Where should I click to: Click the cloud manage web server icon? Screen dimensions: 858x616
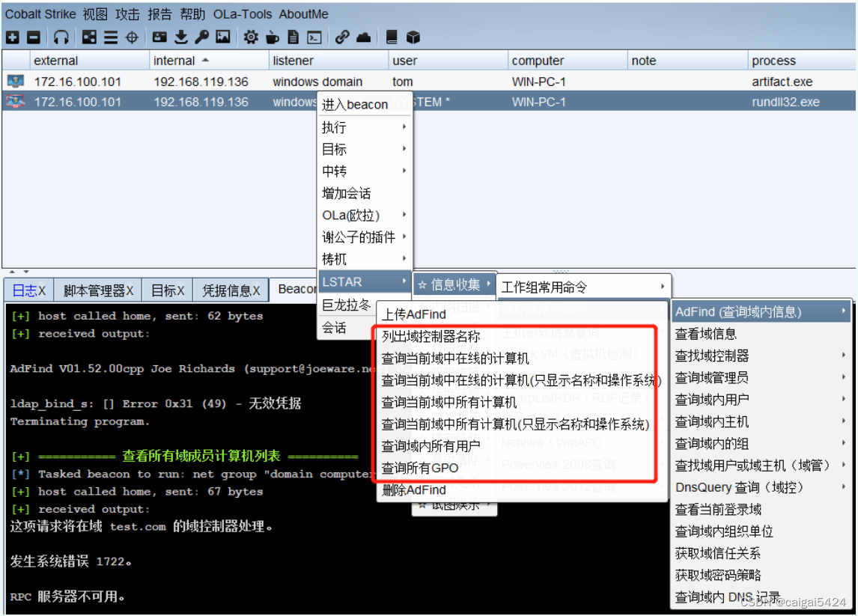coord(363,37)
